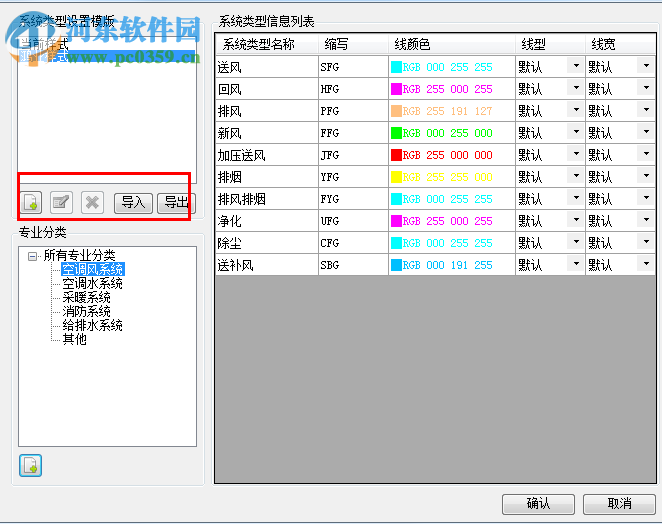The height and width of the screenshot is (524, 662).
Task: Click abbreviation cell HFG
Action: (x=353, y=89)
